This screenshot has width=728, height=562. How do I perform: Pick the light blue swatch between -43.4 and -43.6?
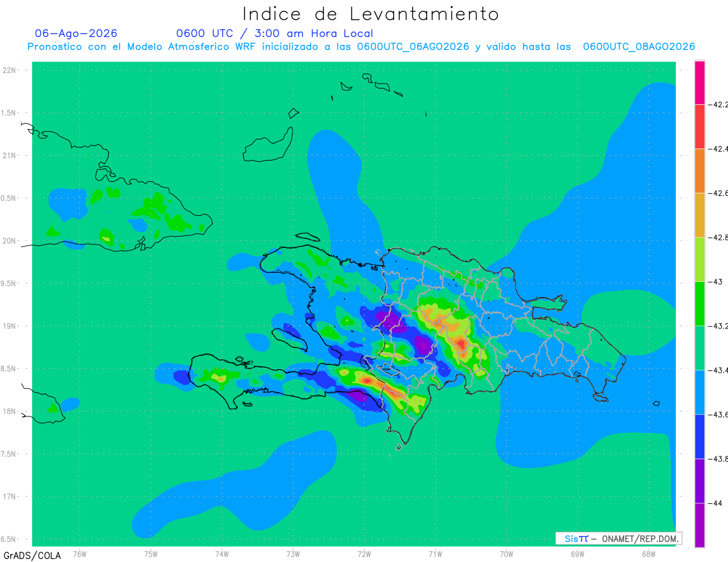coord(699,392)
